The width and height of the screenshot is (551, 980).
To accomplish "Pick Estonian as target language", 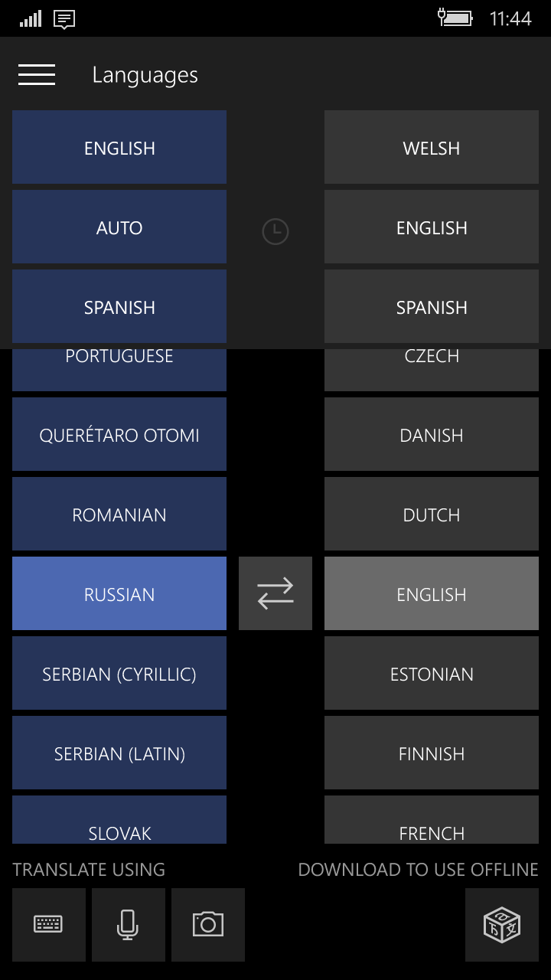I will [x=432, y=674].
